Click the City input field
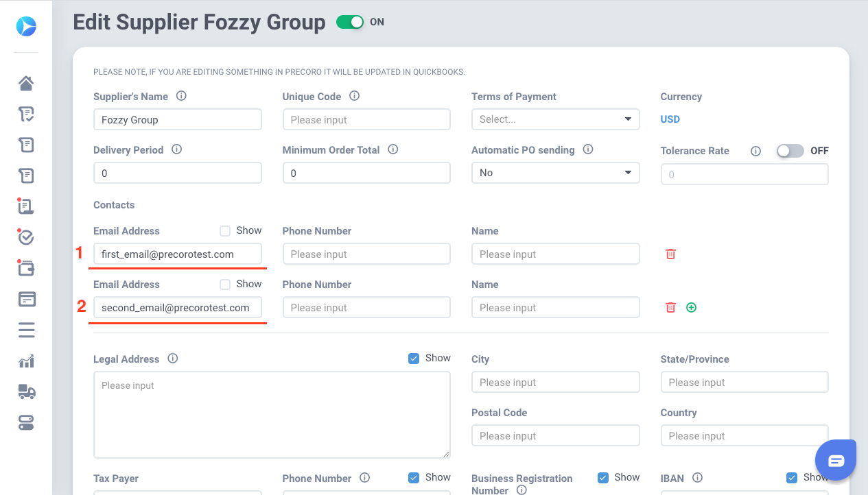This screenshot has height=495, width=868. [555, 382]
